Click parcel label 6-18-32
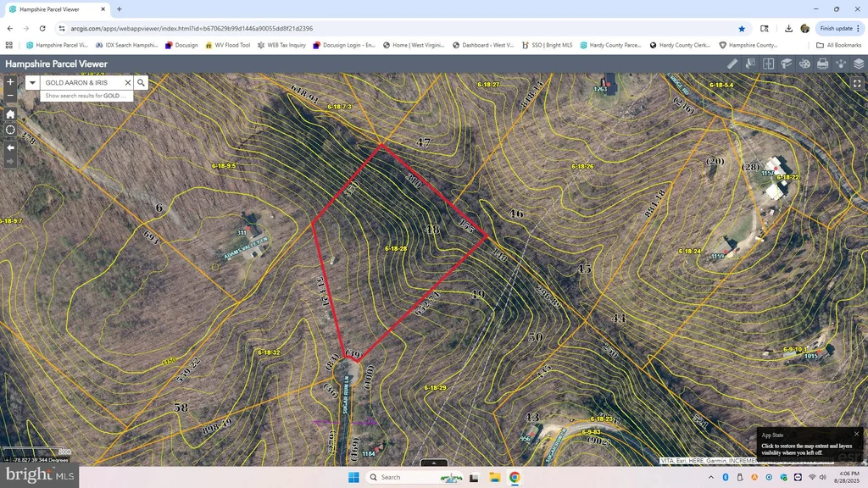The height and width of the screenshot is (488, 868). click(x=269, y=352)
